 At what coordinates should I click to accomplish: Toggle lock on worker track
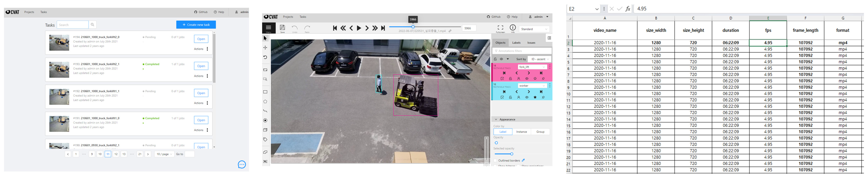point(510,97)
